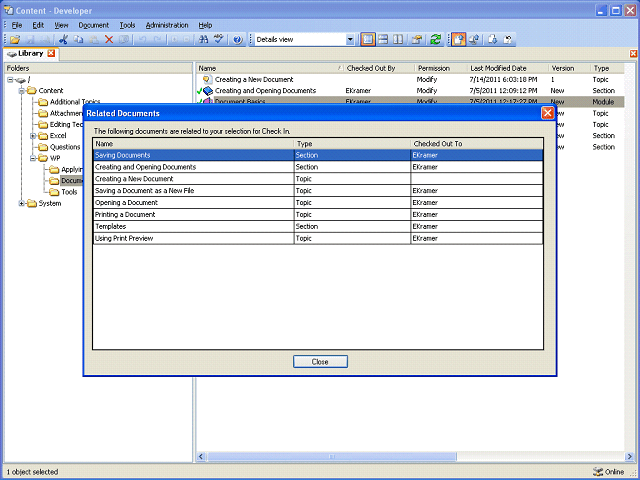The image size is (640, 480).
Task: Click the green Refresh toolbar icon
Action: [x=435, y=39]
